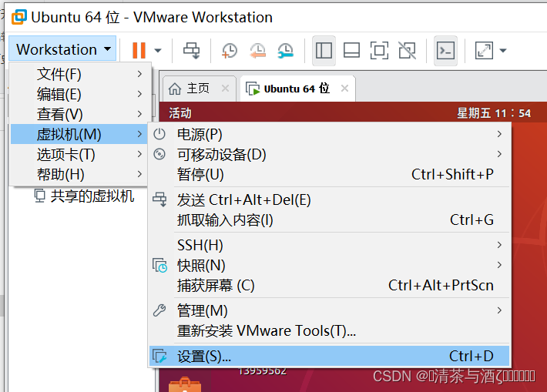
Task: Choose 抓取输入内容(I) entry
Action: (x=329, y=220)
